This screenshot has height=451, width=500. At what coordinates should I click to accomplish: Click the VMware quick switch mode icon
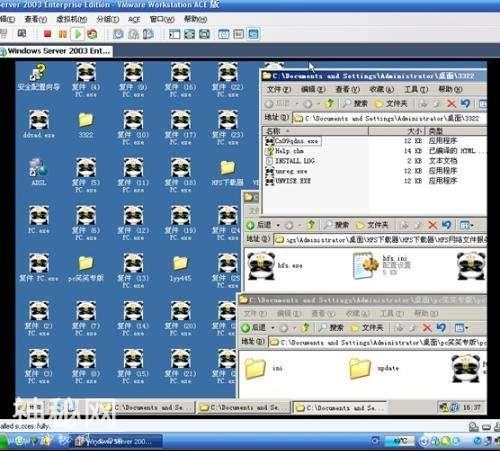pyautogui.click(x=204, y=34)
